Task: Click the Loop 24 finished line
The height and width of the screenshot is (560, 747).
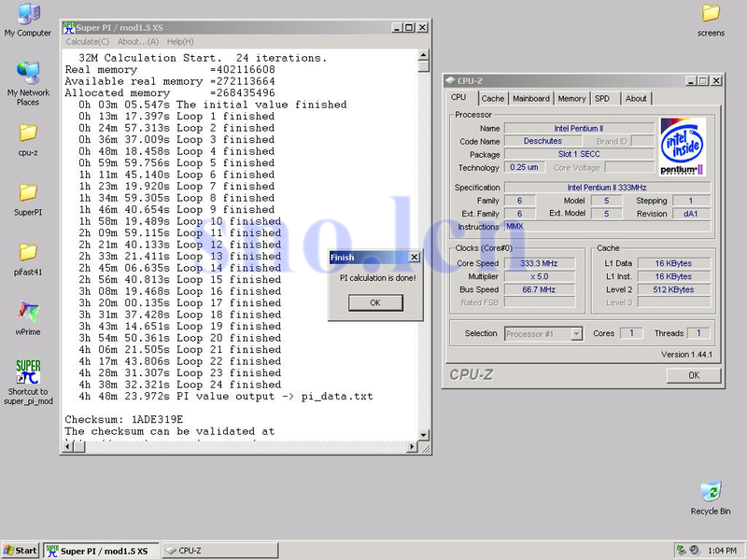Action: point(180,385)
